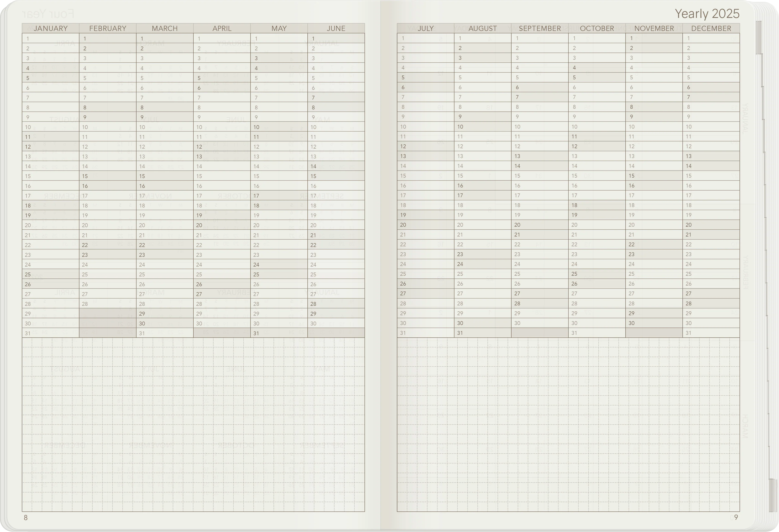Click page number 8 in the footer

(26, 518)
